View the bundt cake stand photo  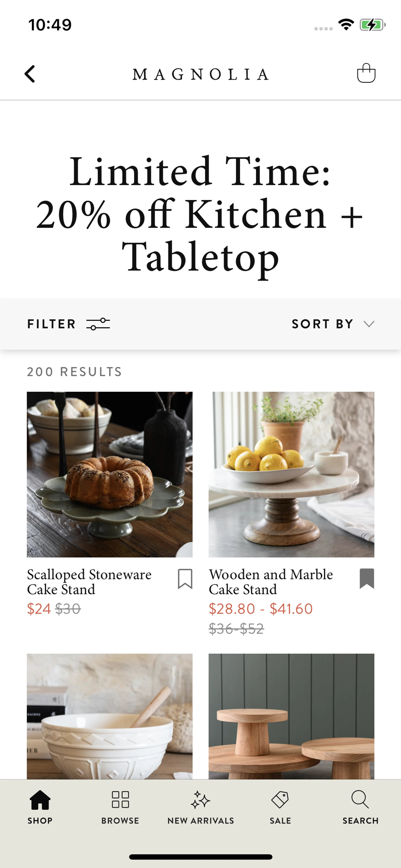pos(109,474)
